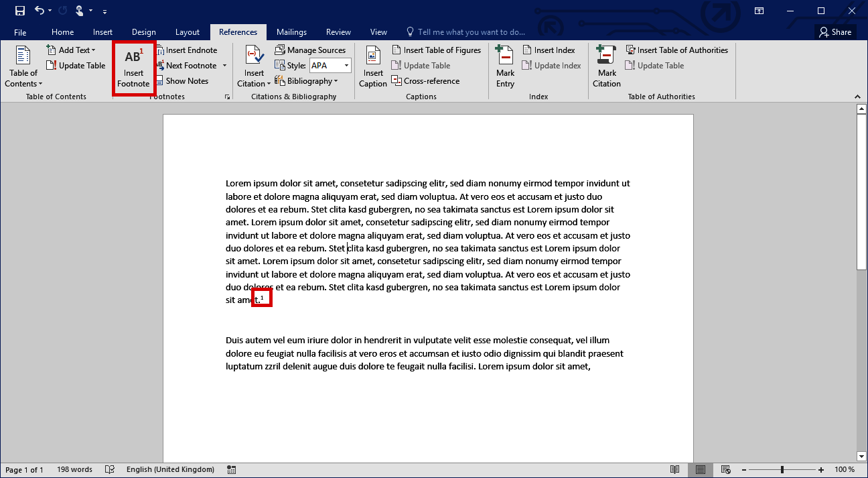Select Insert Table of Figures
868x478 pixels.
437,50
